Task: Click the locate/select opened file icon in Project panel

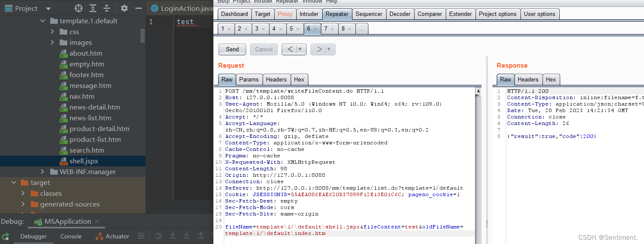Action: point(78,8)
